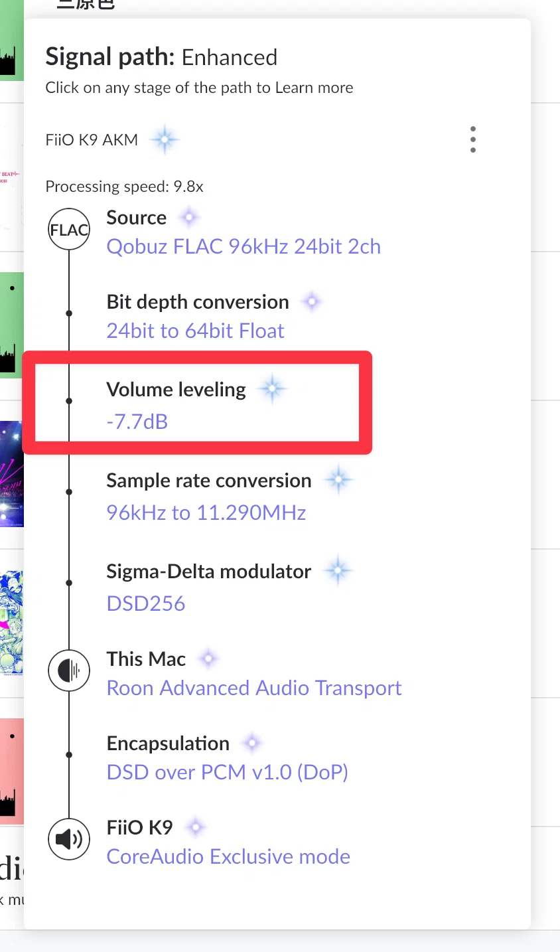This screenshot has height=952, width=560.
Task: Click star next to Bit depth conversion
Action: point(311,302)
